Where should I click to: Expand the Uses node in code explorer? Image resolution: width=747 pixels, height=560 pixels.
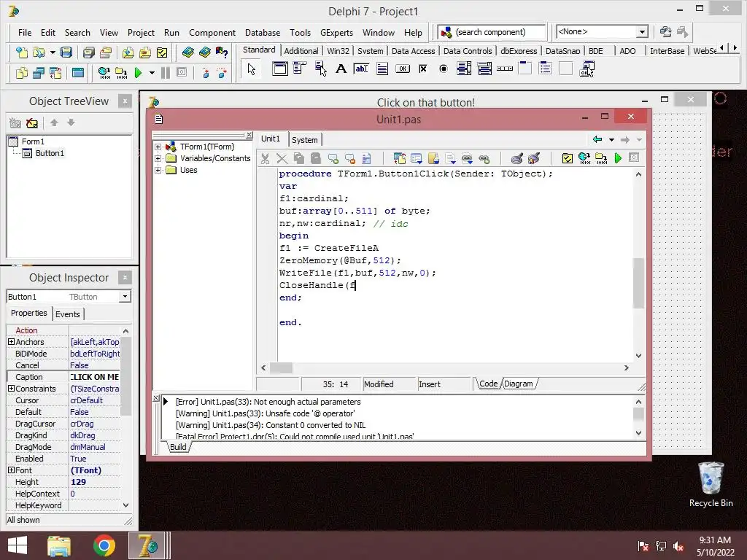[x=158, y=170]
